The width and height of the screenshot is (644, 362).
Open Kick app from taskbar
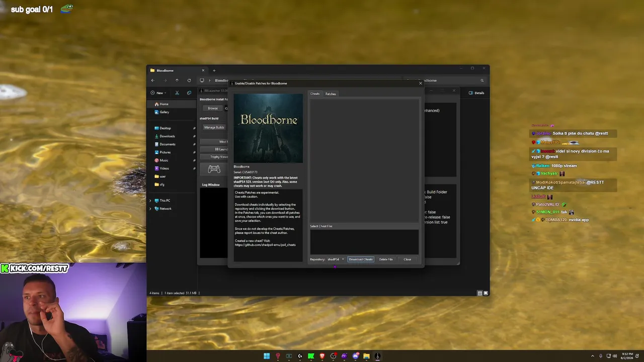point(311,356)
